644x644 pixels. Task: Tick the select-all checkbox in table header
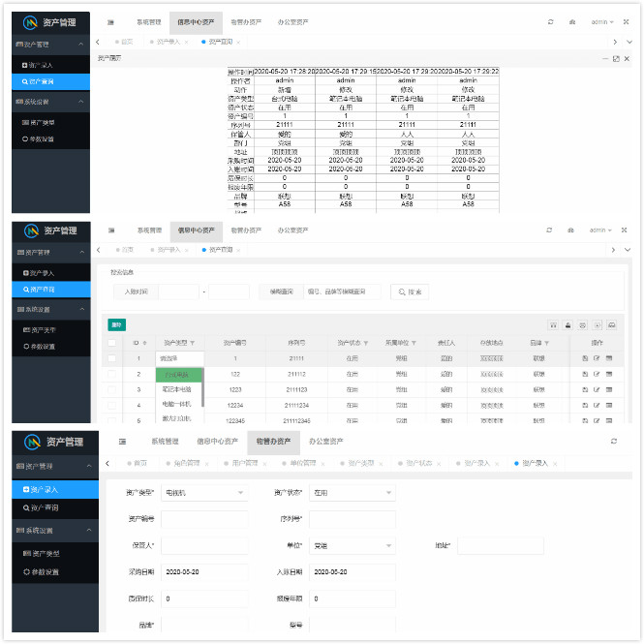click(111, 343)
